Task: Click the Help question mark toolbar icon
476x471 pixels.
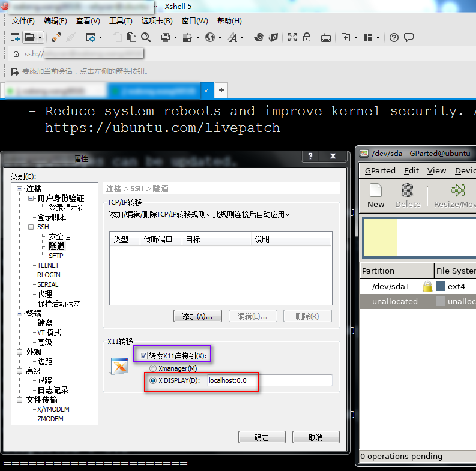Action: coord(394,37)
